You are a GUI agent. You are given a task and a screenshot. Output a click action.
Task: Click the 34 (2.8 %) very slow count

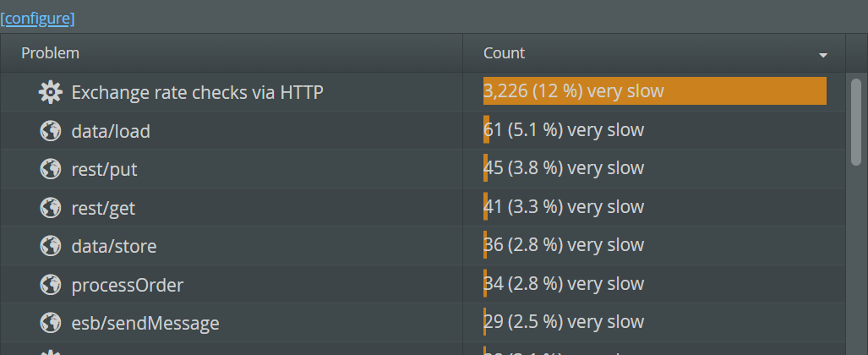(x=564, y=283)
